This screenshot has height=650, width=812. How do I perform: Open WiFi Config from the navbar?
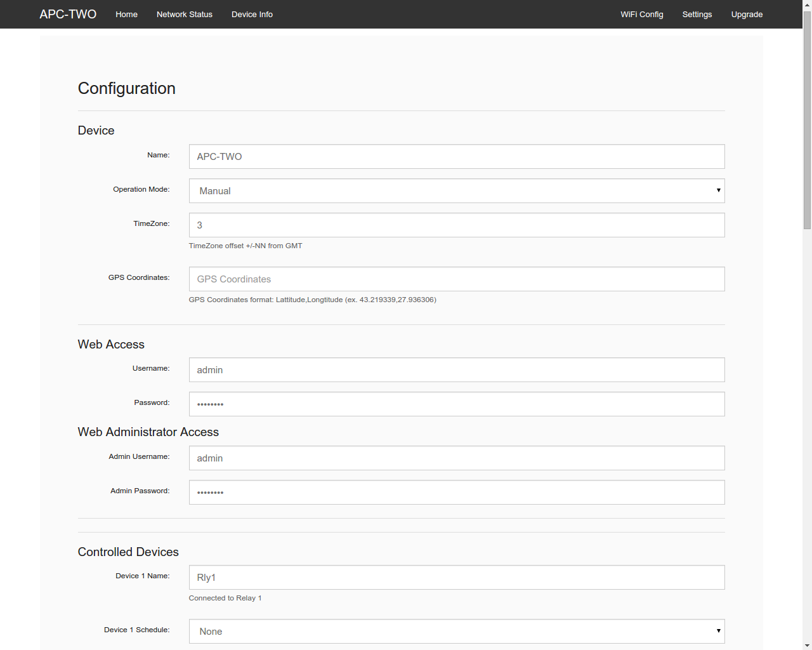point(641,14)
